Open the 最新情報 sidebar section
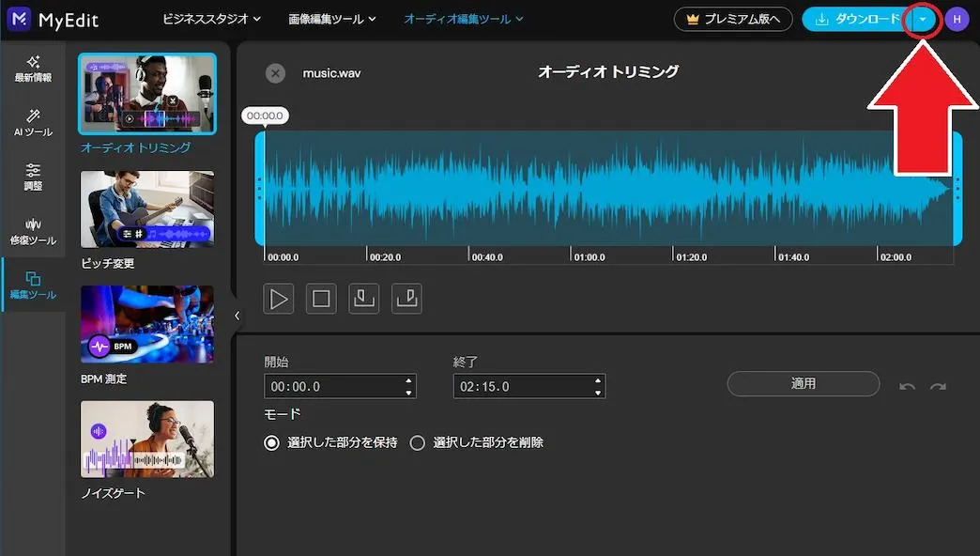980x556 pixels. tap(33, 69)
